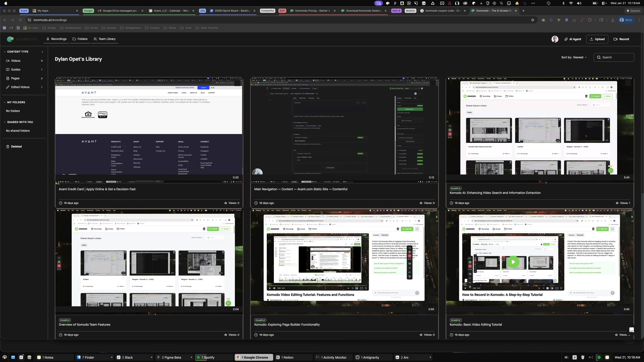Go to the Folders tab
Viewport: 644px width, 362px height.
click(x=80, y=39)
